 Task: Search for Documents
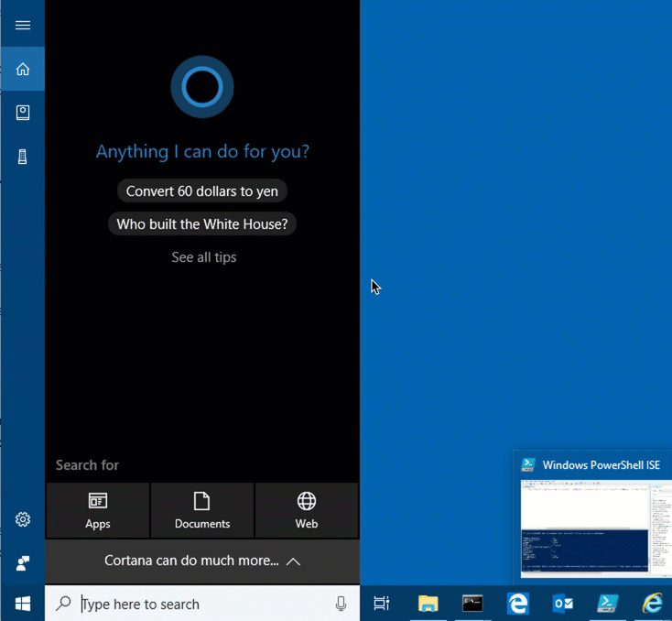[202, 510]
